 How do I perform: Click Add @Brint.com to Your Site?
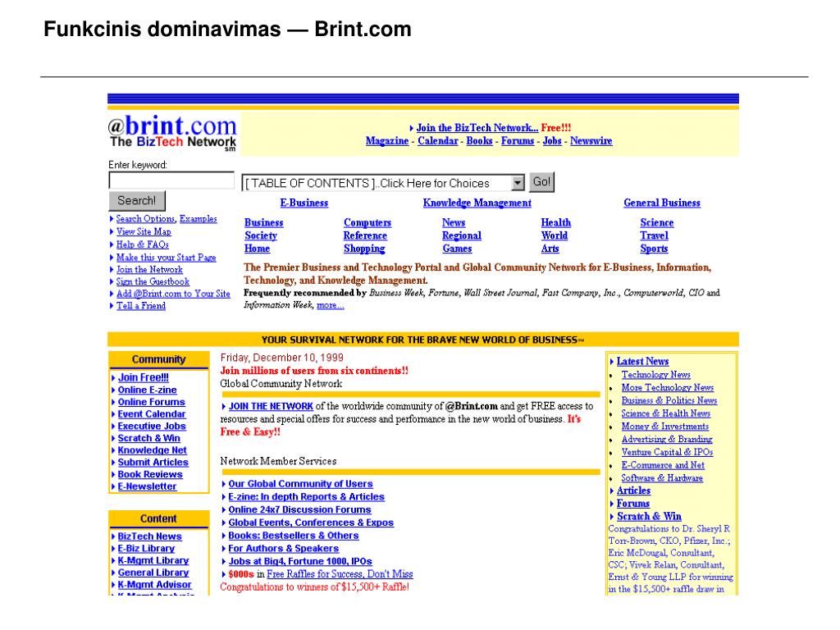[173, 294]
